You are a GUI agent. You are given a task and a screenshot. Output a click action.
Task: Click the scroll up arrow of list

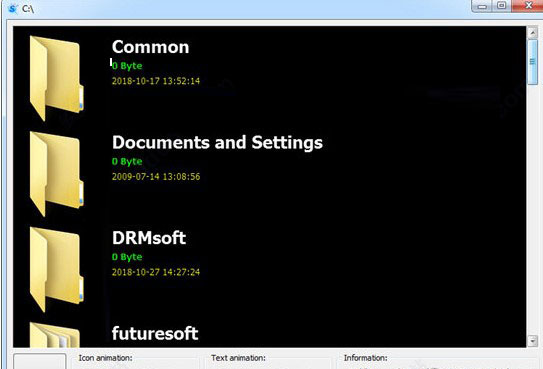coord(532,33)
